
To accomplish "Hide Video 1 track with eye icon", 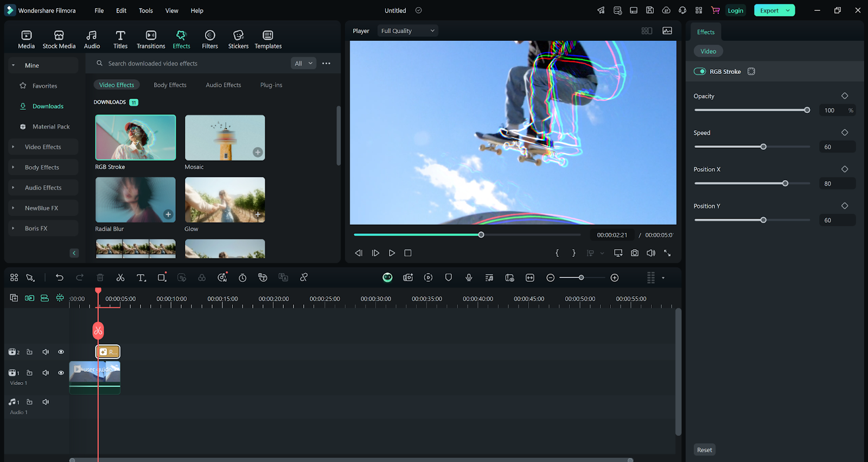I will [61, 373].
